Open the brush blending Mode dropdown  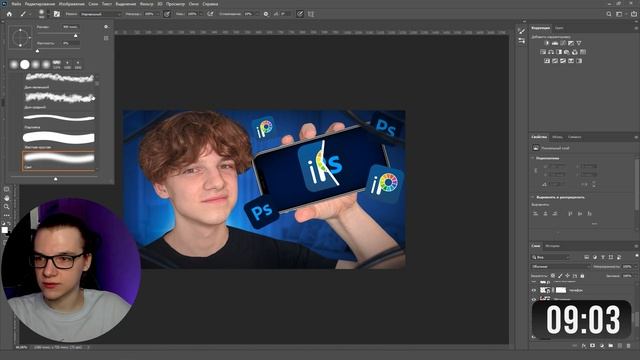pos(100,14)
